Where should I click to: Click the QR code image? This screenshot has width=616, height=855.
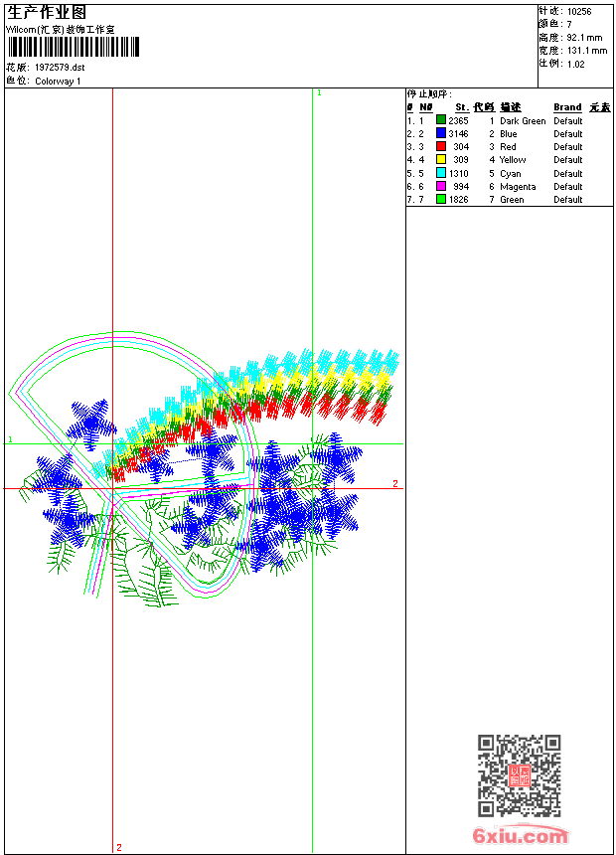click(520, 775)
